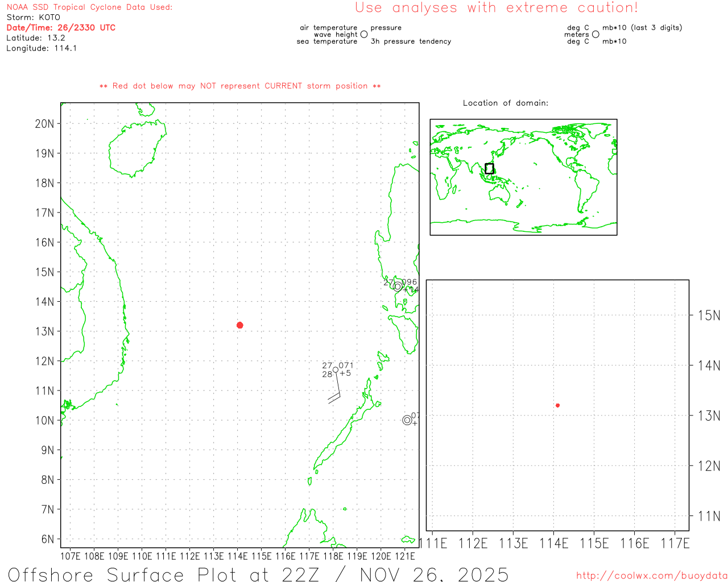728x582 pixels.
Task: Select the buoy station circle labeled 27 071
Action: pyautogui.click(x=336, y=370)
